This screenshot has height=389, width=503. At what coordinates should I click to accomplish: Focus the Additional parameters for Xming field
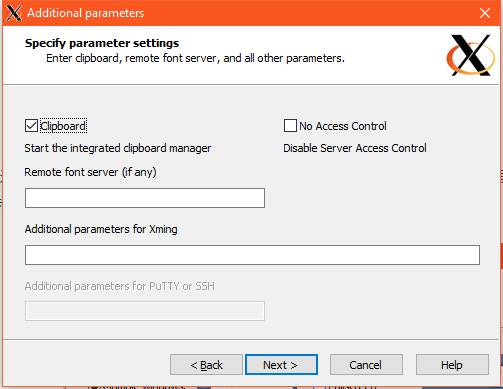tap(252, 255)
